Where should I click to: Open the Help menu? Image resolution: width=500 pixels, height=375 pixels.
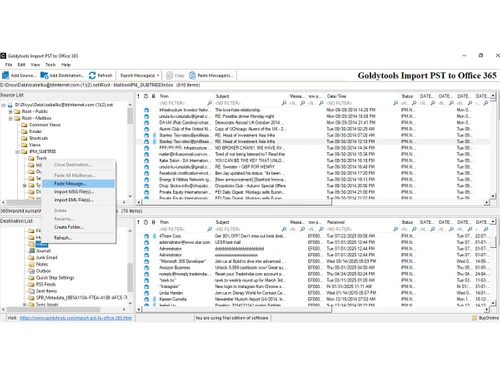click(66, 65)
